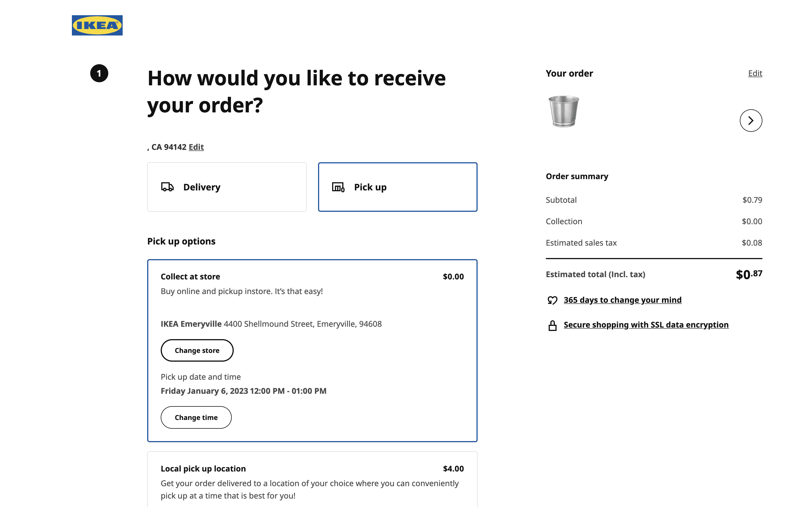Image resolution: width=812 pixels, height=507 pixels.
Task: Click the heart icon beside 365 days
Action: point(552,300)
